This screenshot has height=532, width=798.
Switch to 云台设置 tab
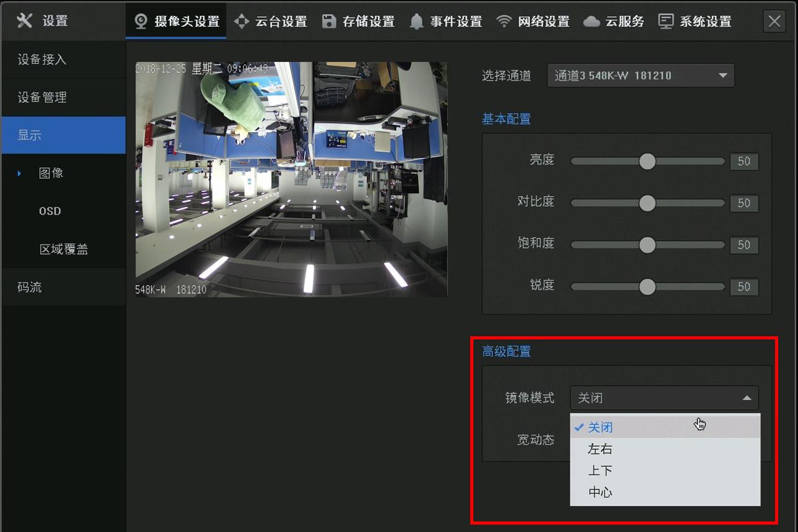271,21
